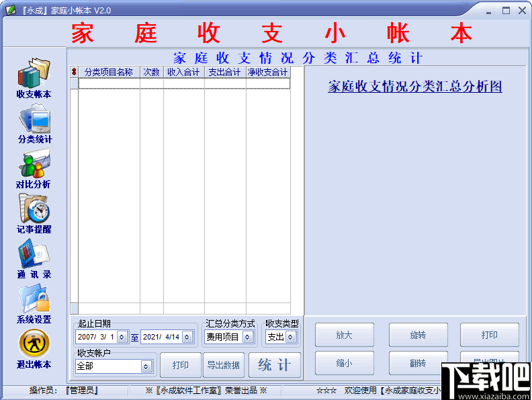
Task: Click the 缩小 zoom-out button
Action: [x=345, y=363]
